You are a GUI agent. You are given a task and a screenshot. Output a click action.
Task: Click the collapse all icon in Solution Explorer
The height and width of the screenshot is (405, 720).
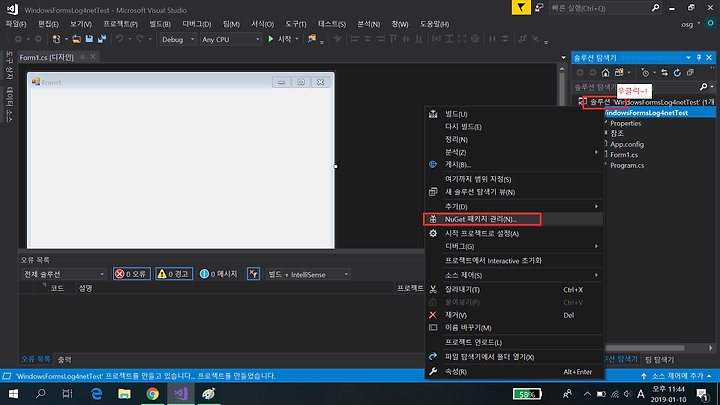(690, 73)
